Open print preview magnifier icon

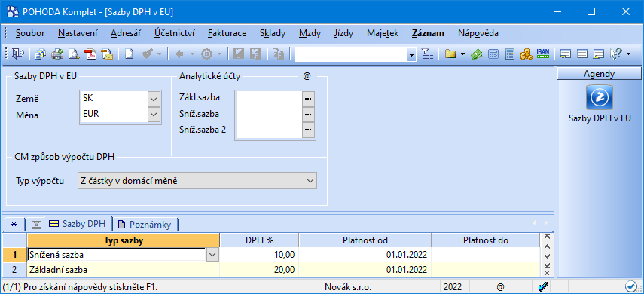coord(74,54)
